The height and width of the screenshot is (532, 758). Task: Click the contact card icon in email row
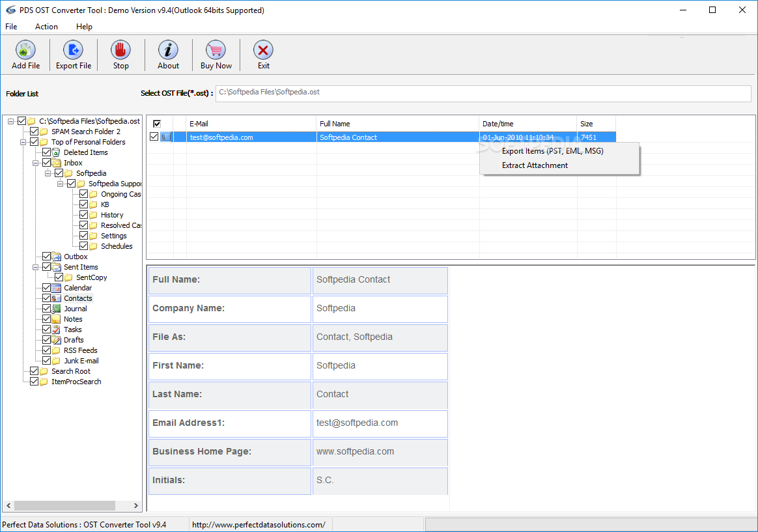coord(166,137)
